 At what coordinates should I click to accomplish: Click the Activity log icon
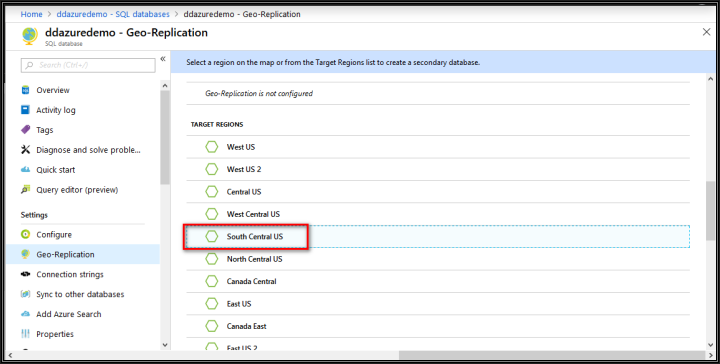pos(26,110)
